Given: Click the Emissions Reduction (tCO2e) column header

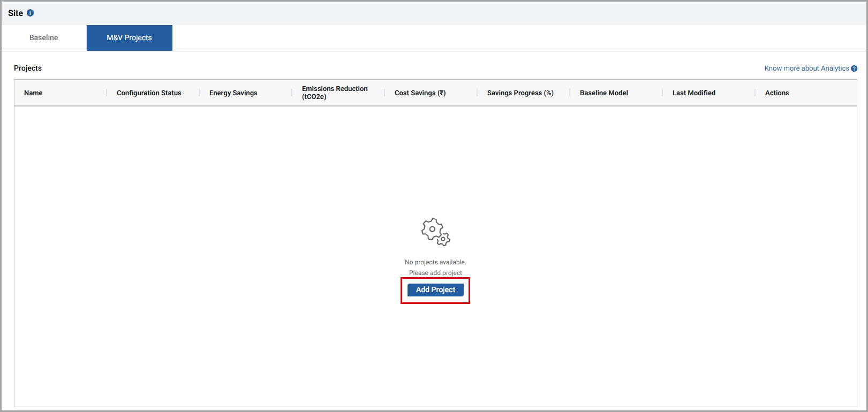Looking at the screenshot, I should pos(335,93).
